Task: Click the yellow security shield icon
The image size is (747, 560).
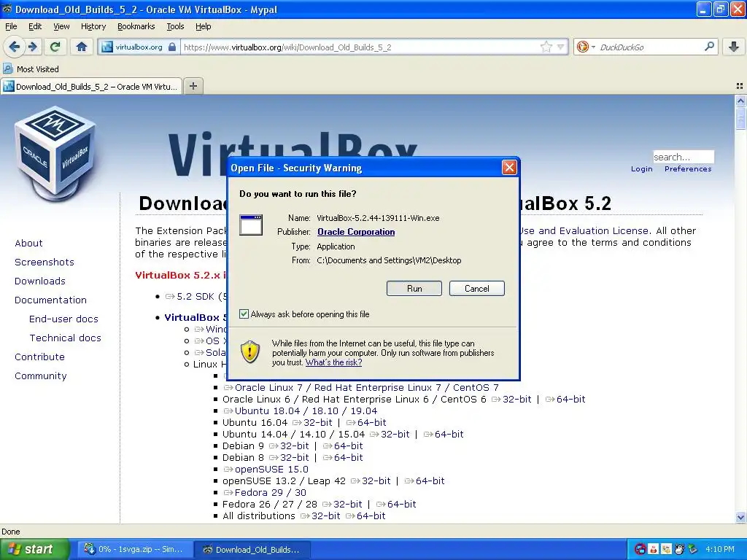Action: pos(249,352)
